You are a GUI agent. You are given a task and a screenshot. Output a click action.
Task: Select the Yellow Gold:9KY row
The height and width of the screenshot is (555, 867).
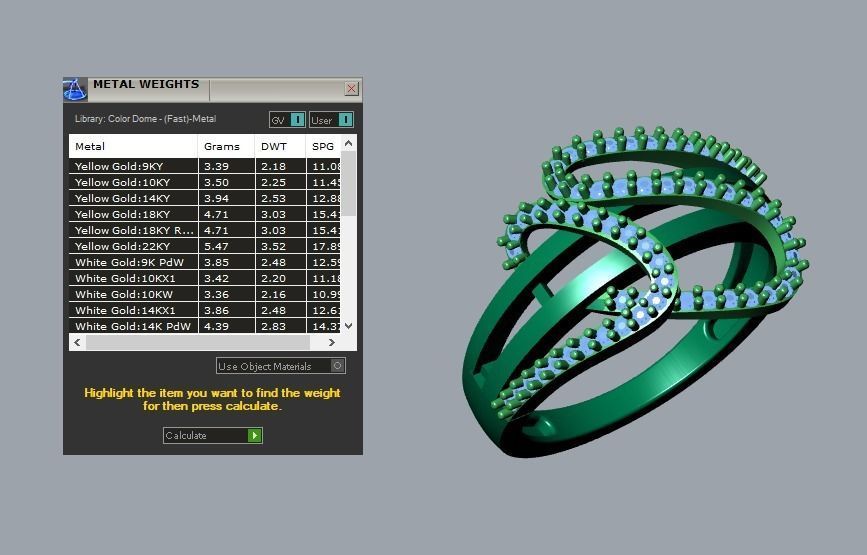point(205,166)
